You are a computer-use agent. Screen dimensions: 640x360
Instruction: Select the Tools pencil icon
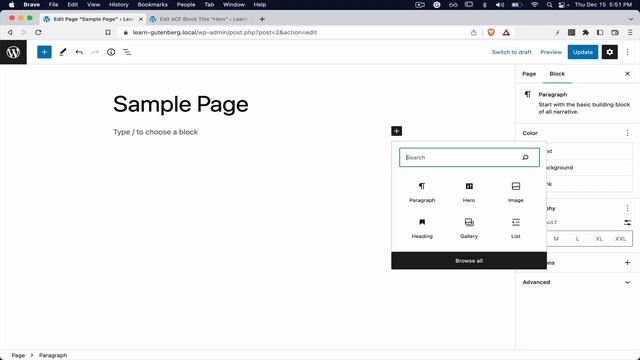tap(63, 52)
